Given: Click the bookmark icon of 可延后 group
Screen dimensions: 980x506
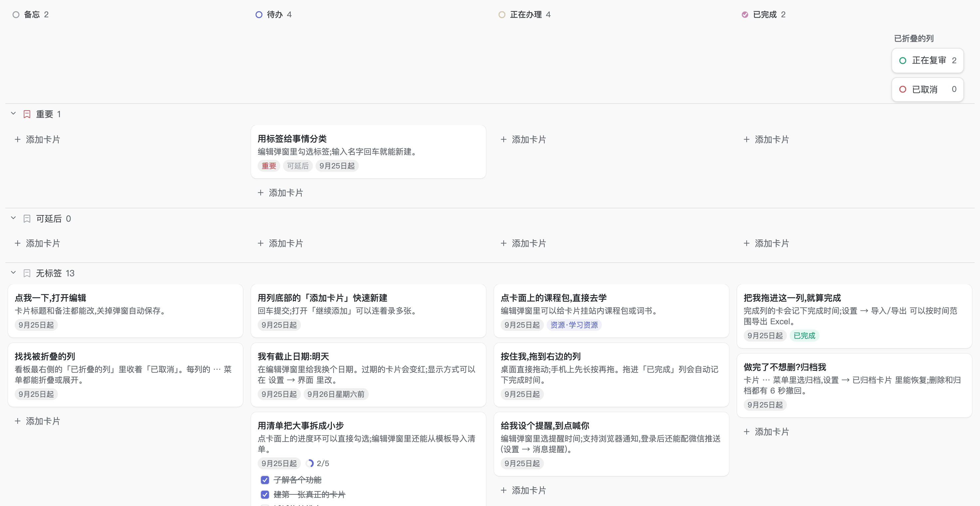Looking at the screenshot, I should click(x=27, y=219).
